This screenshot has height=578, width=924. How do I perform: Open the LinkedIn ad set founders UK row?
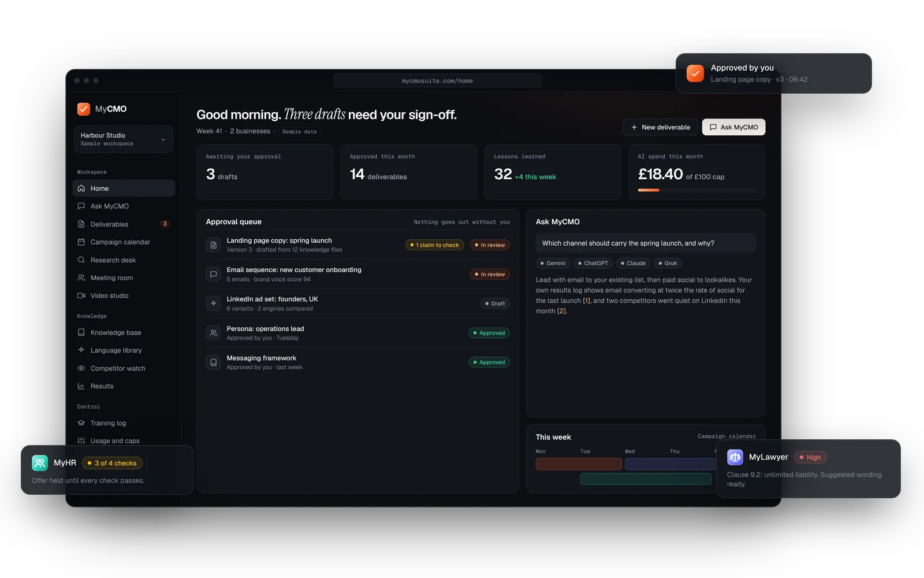pyautogui.click(x=358, y=303)
